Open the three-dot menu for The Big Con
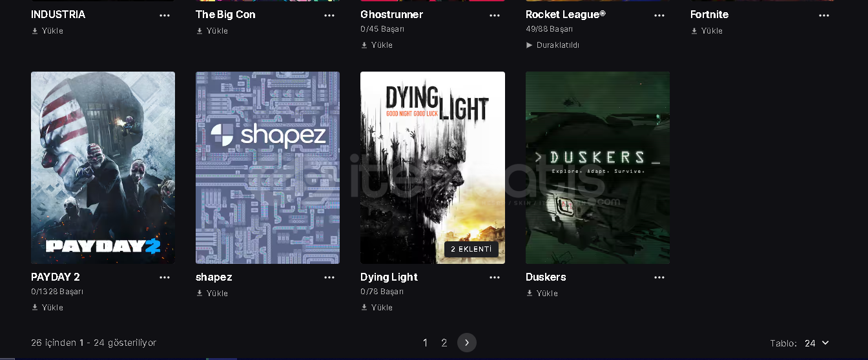 tap(329, 15)
